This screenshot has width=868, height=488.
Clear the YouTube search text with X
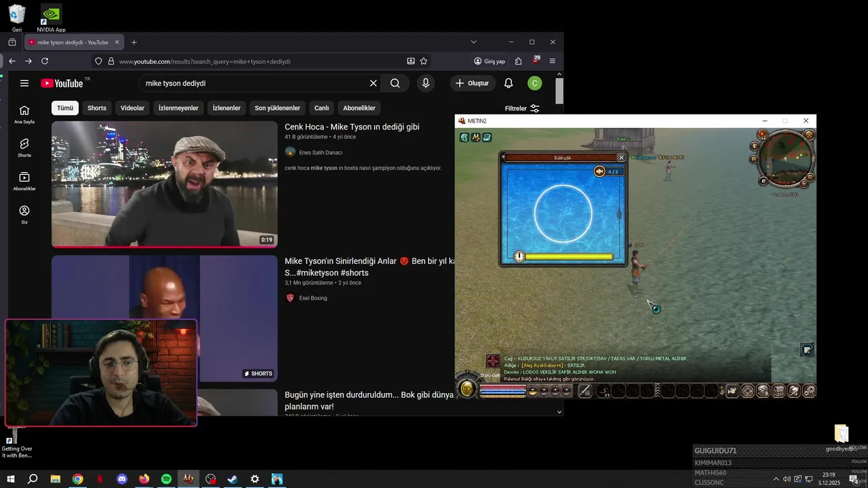click(x=373, y=83)
